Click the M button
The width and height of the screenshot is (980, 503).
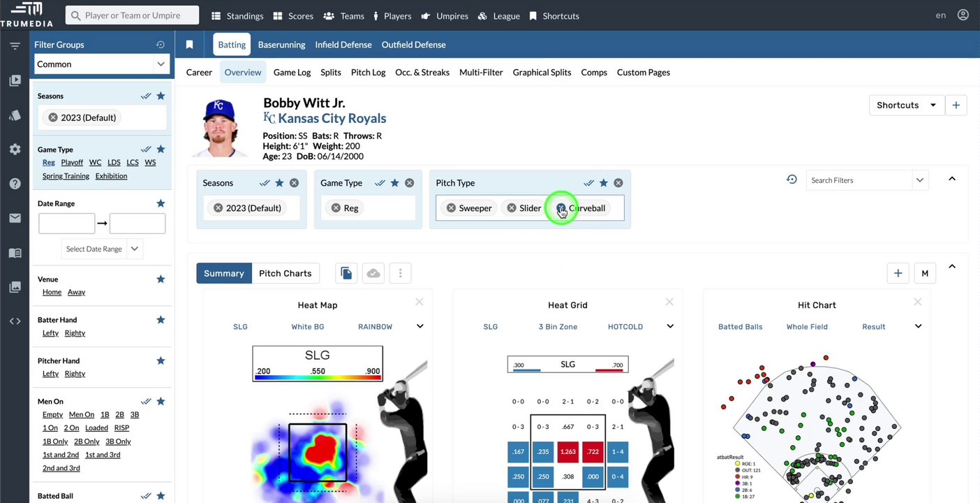point(925,273)
